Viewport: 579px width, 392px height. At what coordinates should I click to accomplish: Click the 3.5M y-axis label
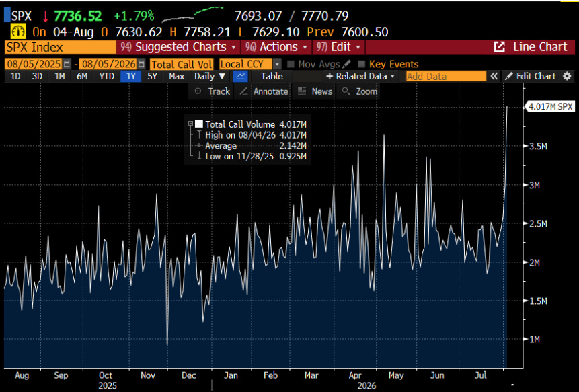538,146
